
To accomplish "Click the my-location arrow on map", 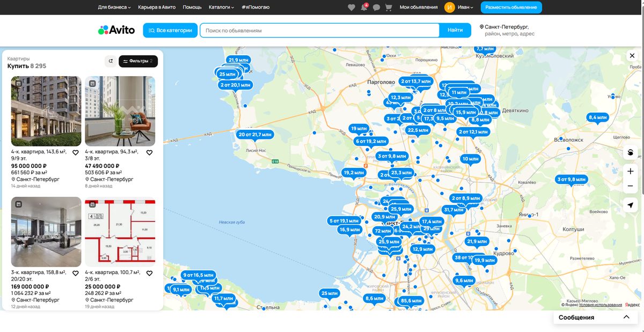I will click(x=631, y=205).
